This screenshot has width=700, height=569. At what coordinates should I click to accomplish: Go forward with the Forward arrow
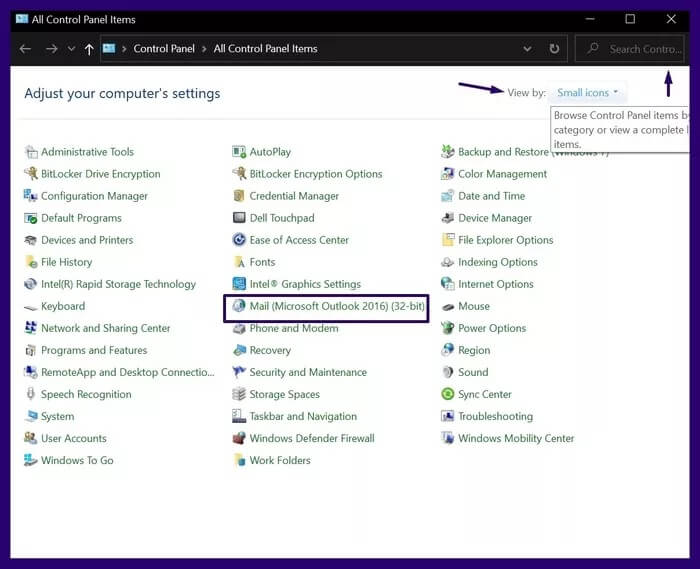(x=51, y=49)
